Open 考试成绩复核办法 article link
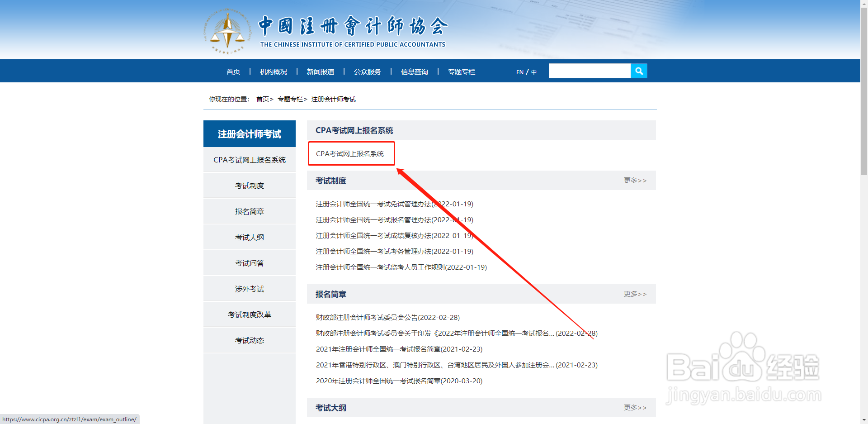The width and height of the screenshot is (868, 424). 395,236
